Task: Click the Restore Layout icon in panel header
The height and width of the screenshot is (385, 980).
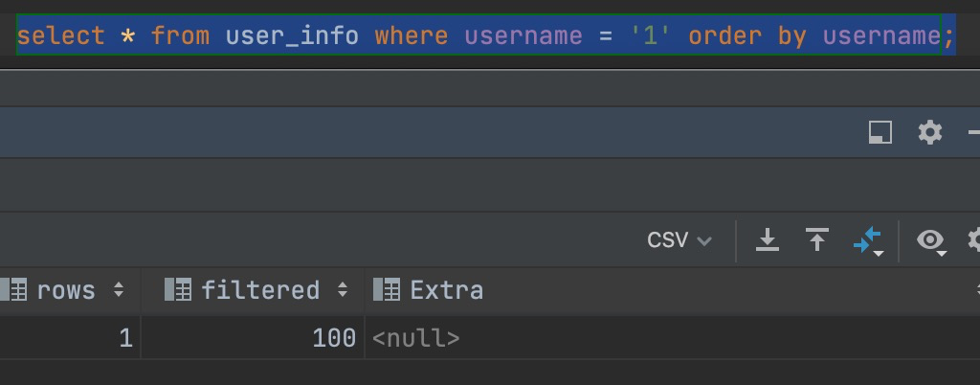Action: [x=880, y=132]
